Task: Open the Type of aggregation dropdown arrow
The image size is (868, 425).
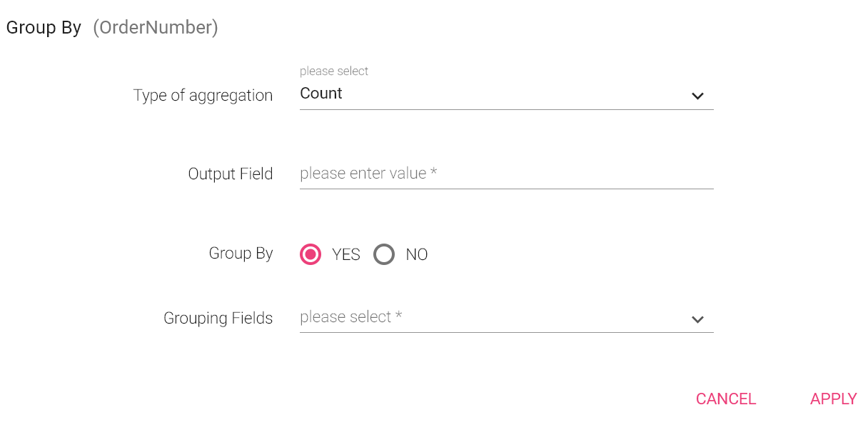Action: (697, 96)
